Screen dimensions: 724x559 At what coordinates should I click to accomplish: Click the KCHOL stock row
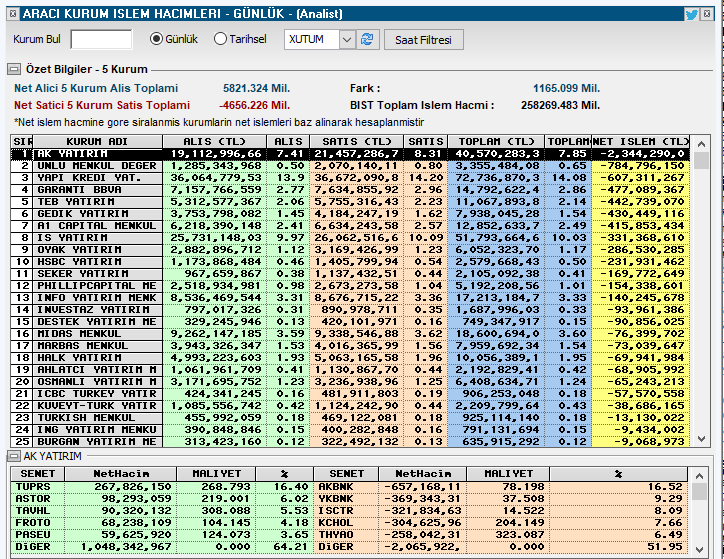pyautogui.click(x=501, y=523)
